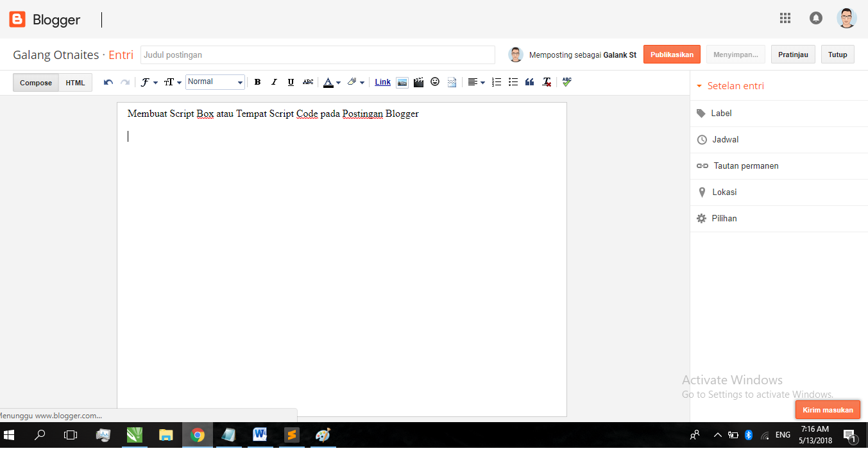Open File Explorer from the taskbar
868x451 pixels.
pyautogui.click(x=166, y=435)
